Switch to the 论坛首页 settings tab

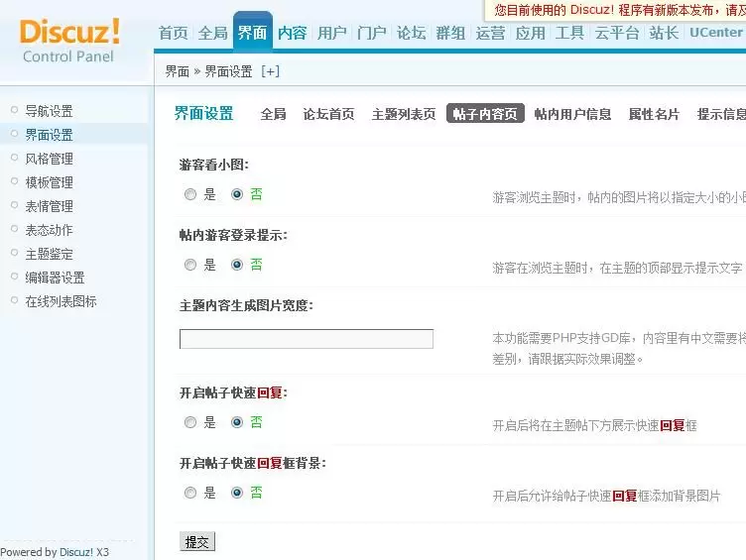tap(328, 114)
